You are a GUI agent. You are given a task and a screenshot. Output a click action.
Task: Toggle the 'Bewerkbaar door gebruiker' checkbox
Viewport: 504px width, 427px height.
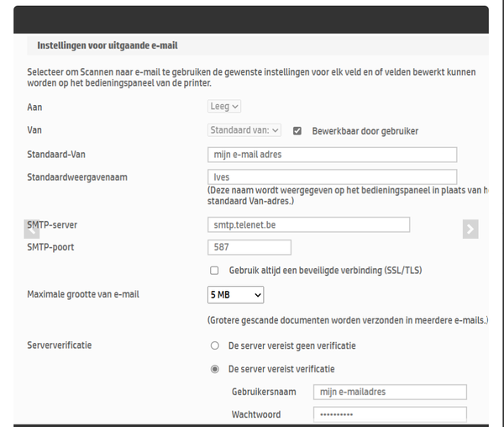[297, 130]
